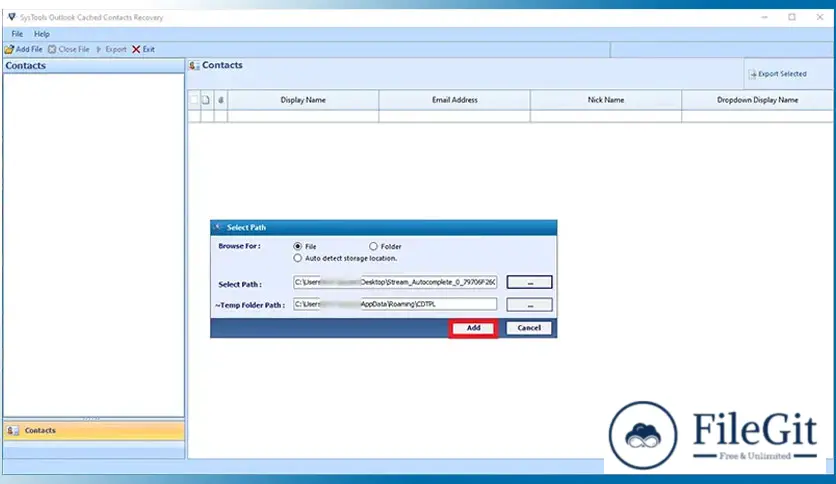Click the Cancel button in dialog

pyautogui.click(x=529, y=328)
